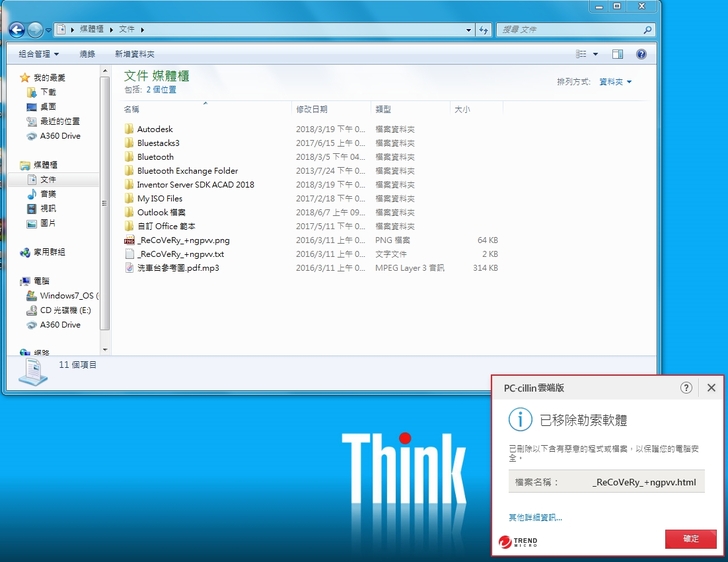The image size is (728, 562).
Task: Toggle the preview pane icon
Action: tap(618, 54)
